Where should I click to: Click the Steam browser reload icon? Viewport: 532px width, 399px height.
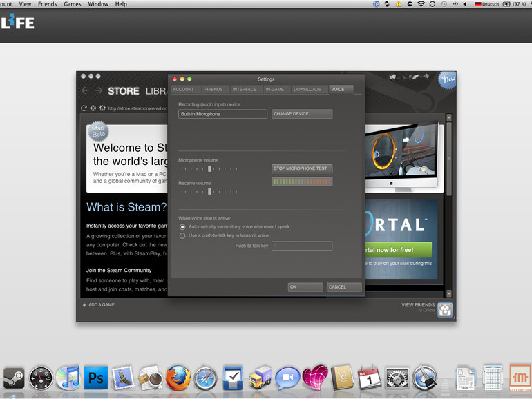click(x=84, y=108)
